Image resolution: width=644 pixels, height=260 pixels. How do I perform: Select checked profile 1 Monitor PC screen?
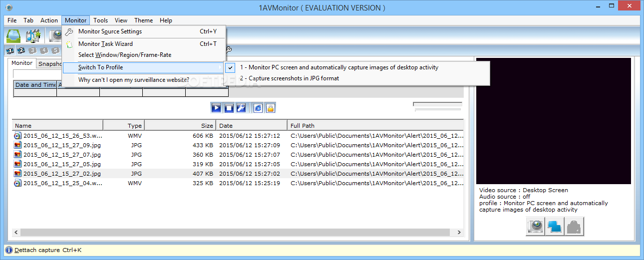[357, 67]
